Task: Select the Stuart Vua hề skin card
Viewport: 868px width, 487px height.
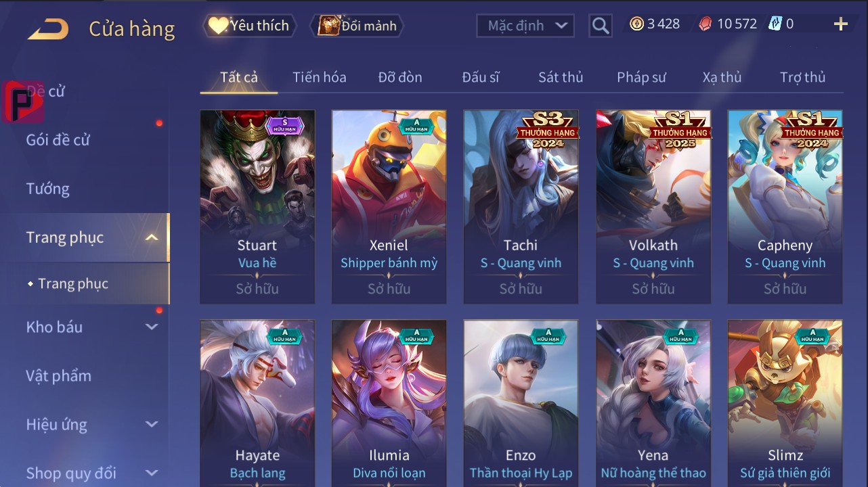Action: click(257, 207)
